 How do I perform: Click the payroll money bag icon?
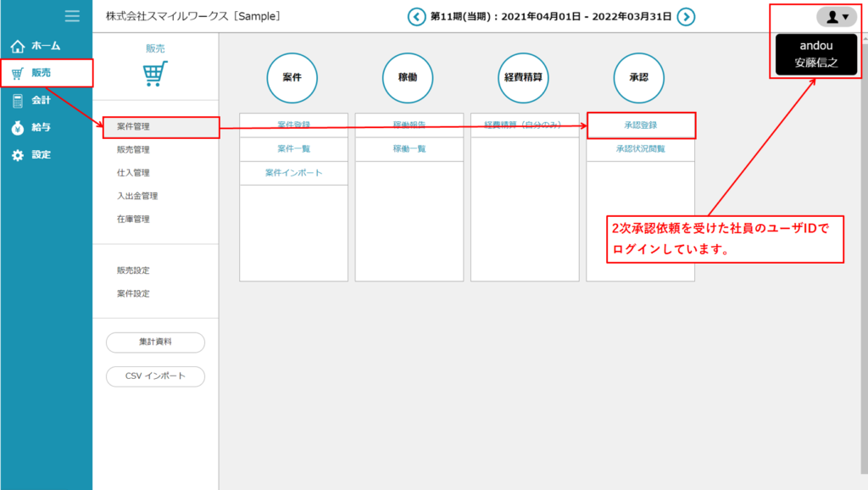point(18,128)
